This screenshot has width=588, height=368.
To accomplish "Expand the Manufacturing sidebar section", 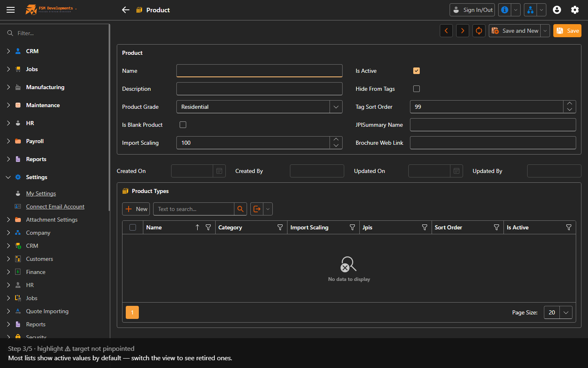I will 8,87.
